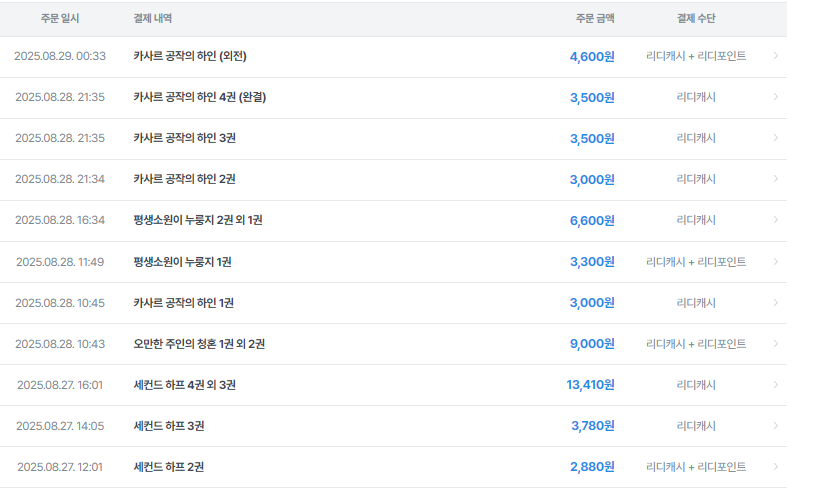Open the arrow for the 세컨드 하프 2권 row
This screenshot has width=813, height=493.
pyautogui.click(x=775, y=467)
